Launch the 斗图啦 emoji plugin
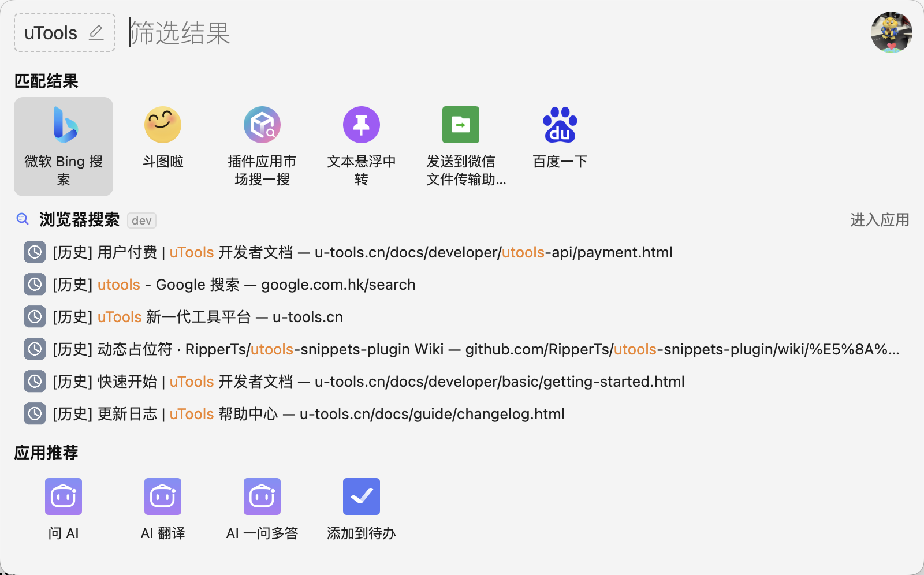924x575 pixels. tap(163, 125)
